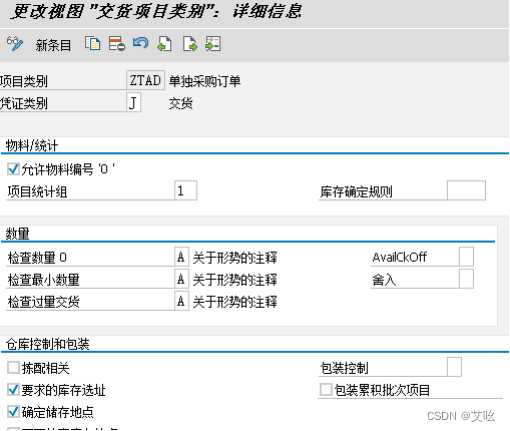Screen dimensions: 510x431
Task: Click the 数量 section header
Action: click(x=17, y=234)
